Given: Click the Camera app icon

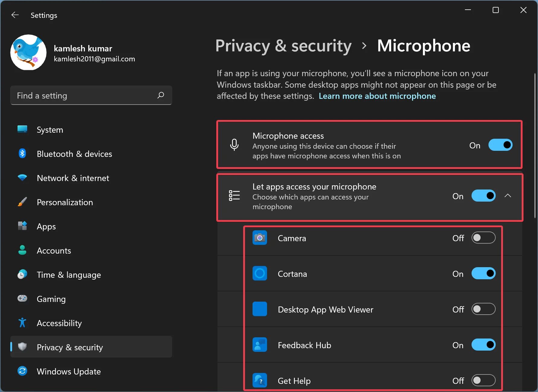Looking at the screenshot, I should (259, 238).
